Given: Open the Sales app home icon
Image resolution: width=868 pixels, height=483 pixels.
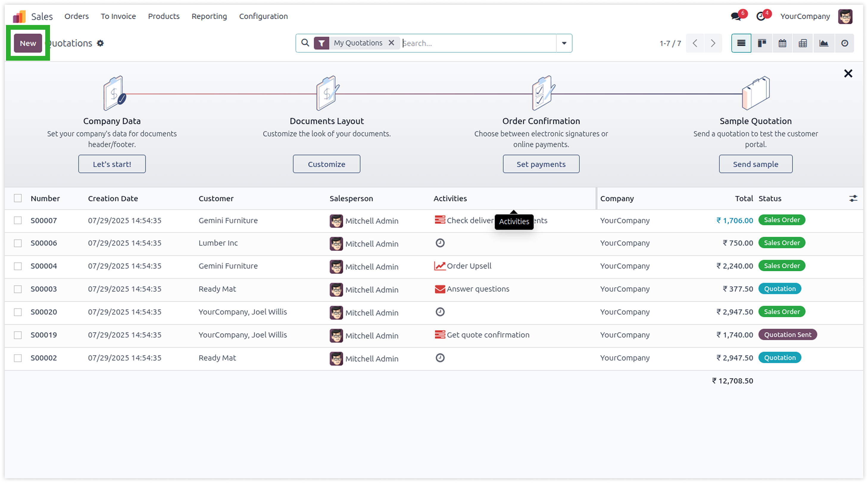Looking at the screenshot, I should 19,16.
